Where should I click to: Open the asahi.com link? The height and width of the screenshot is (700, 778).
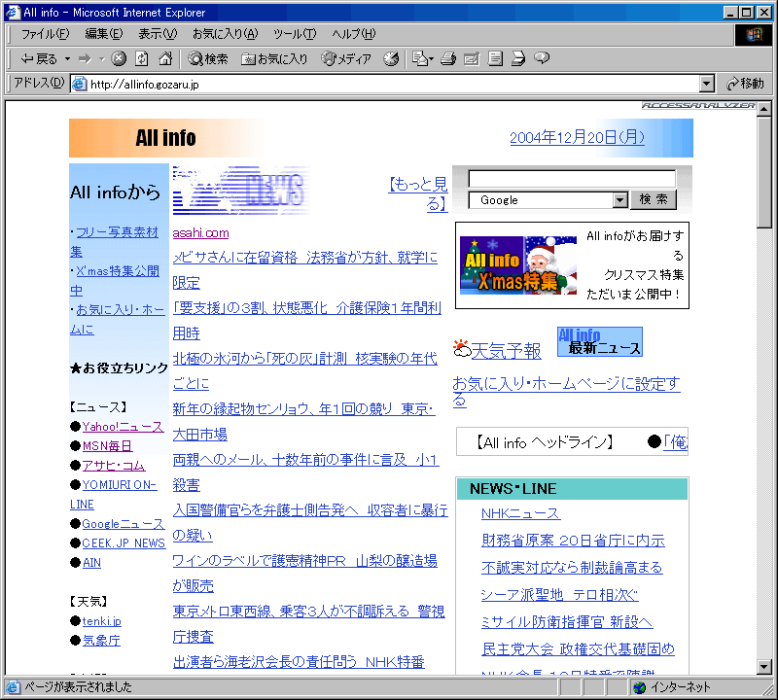point(200,232)
